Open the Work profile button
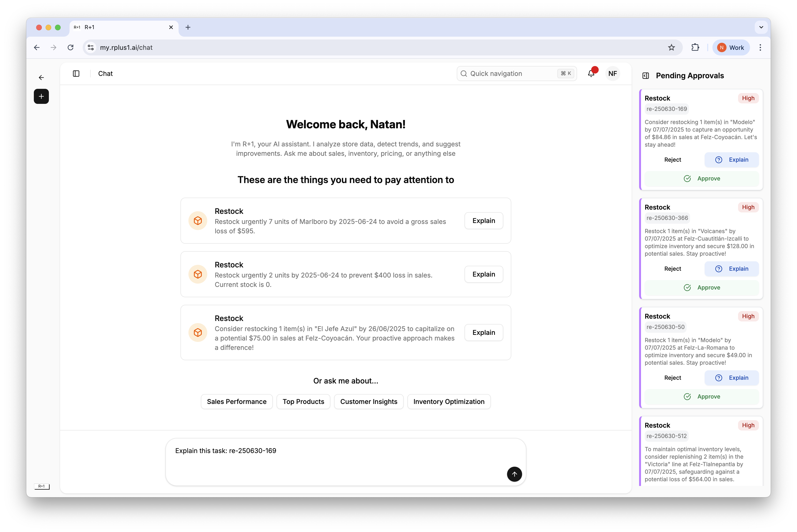Image resolution: width=797 pixels, height=532 pixels. tap(731, 47)
